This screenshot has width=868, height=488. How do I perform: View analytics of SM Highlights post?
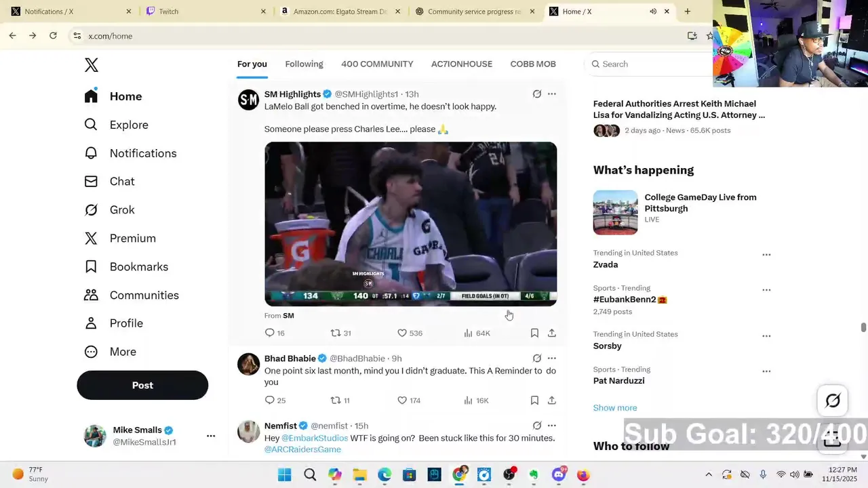tap(477, 333)
